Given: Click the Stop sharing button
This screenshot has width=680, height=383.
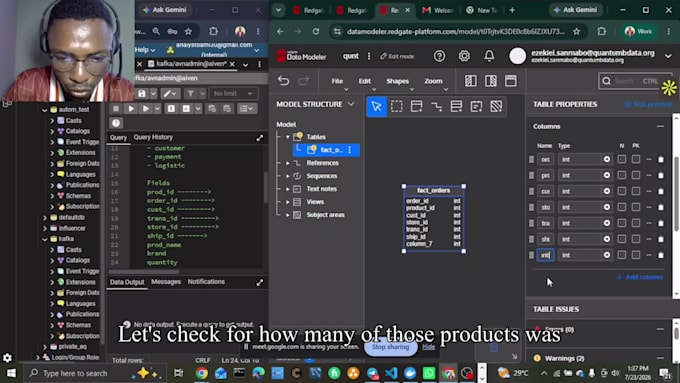Looking at the screenshot, I should (x=390, y=347).
